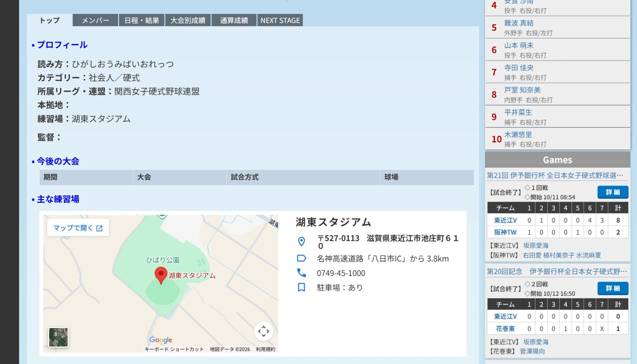Switch to the メンバー tab
This screenshot has height=364, width=637.
(x=95, y=20)
